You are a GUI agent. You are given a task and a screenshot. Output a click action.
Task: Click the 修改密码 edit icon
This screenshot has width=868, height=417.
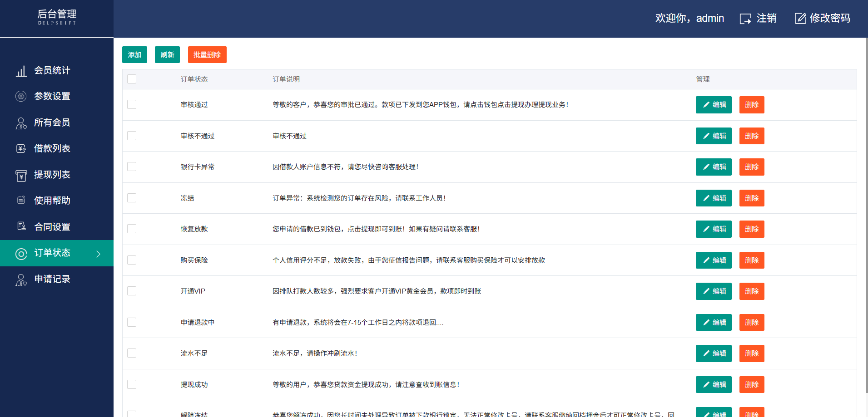point(800,18)
